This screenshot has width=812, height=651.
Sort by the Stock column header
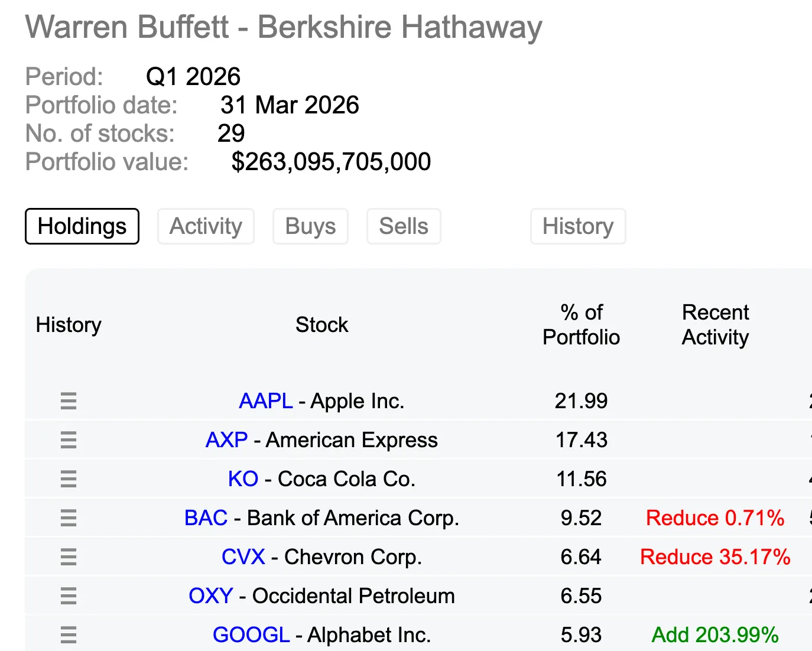(x=322, y=325)
